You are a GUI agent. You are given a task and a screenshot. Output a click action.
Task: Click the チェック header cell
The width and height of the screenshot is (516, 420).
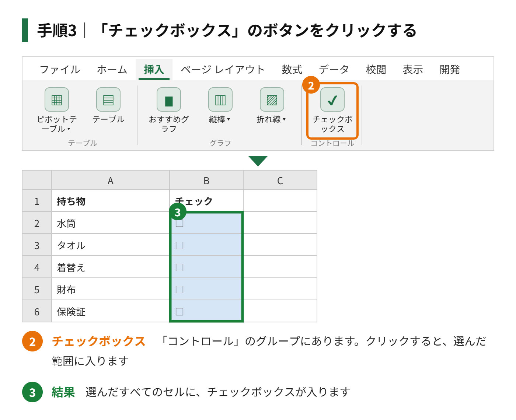206,201
